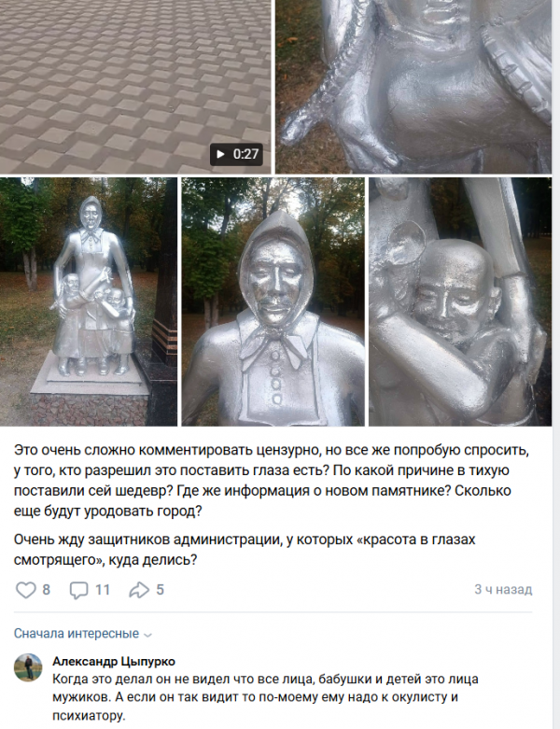This screenshot has width=560, height=729.
Task: Click the share count number 5
Action: [x=160, y=590]
